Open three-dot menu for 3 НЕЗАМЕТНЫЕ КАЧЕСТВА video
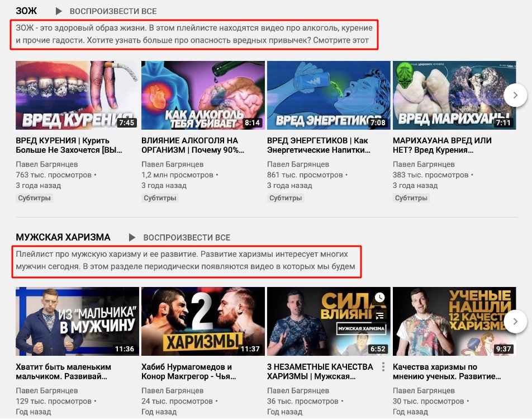Image resolution: width=532 pixels, height=419 pixels. (x=383, y=367)
